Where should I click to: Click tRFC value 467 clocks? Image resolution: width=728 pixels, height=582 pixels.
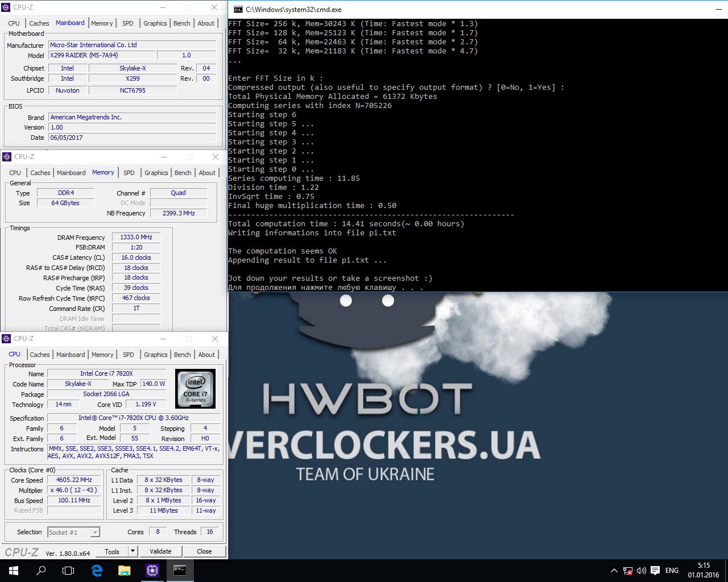click(x=136, y=298)
